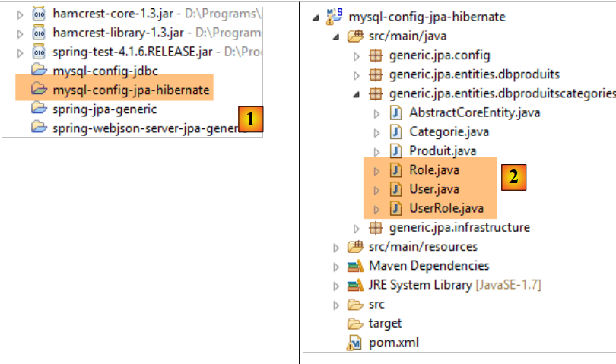The width and height of the screenshot is (616, 364).
Task: Expand the src/main/resources folder
Action: coord(336,247)
